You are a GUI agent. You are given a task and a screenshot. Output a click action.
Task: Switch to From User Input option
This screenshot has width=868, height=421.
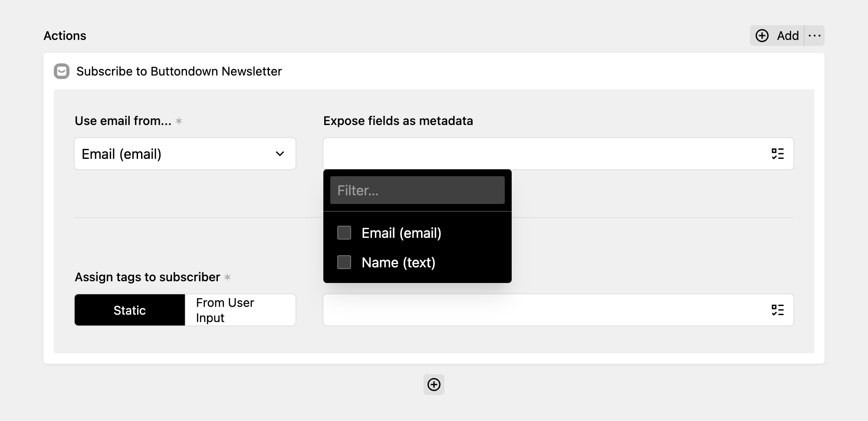[240, 310]
